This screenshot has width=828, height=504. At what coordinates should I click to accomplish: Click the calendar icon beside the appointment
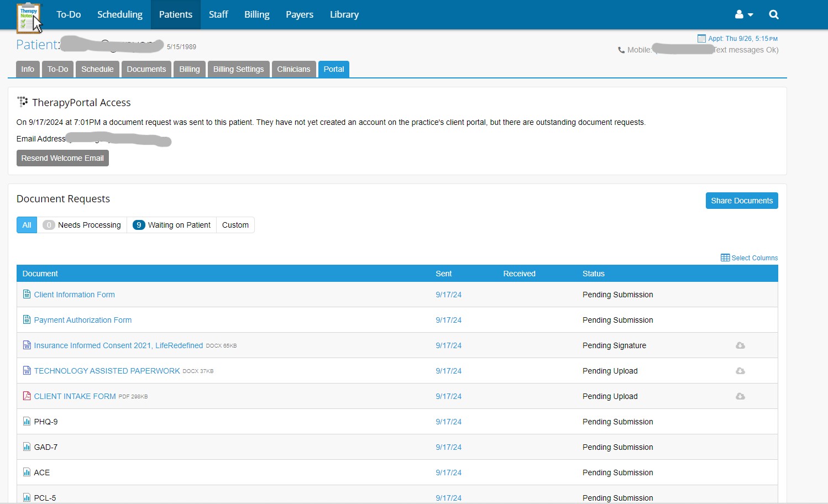(701, 38)
